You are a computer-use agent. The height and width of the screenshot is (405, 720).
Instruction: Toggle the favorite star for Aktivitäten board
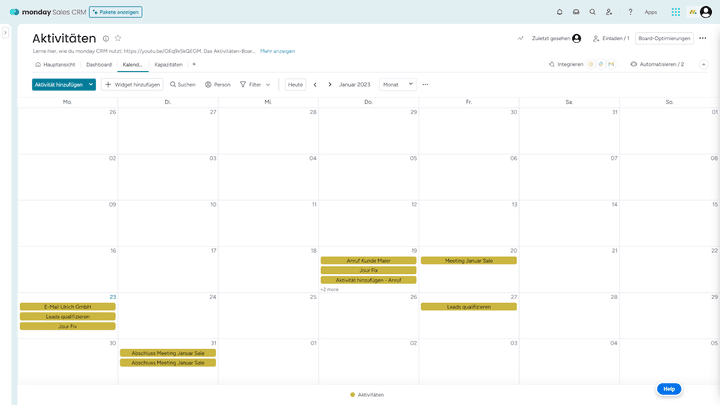(x=118, y=38)
